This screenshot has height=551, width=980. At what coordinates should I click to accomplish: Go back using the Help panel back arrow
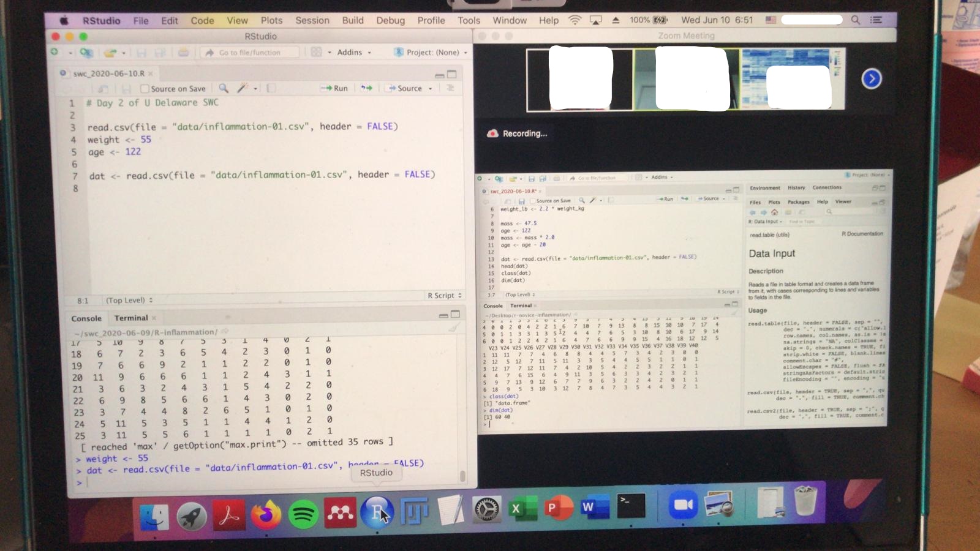pyautogui.click(x=753, y=212)
